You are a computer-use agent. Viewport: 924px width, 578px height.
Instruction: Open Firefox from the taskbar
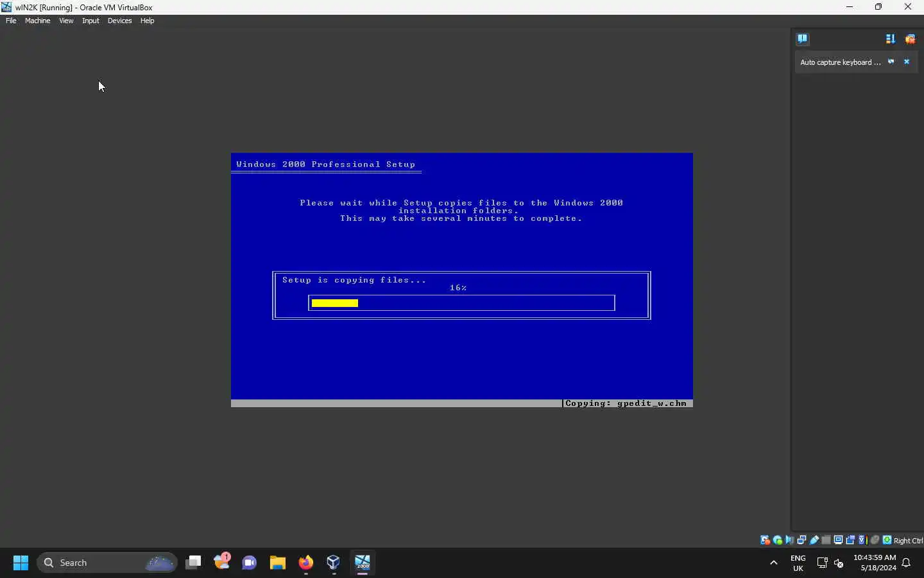coord(306,563)
